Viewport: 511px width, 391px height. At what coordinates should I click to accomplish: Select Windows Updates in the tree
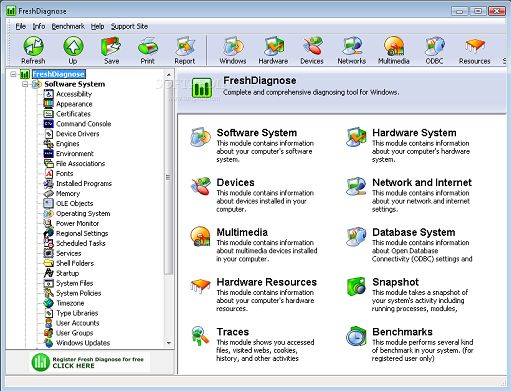click(83, 343)
